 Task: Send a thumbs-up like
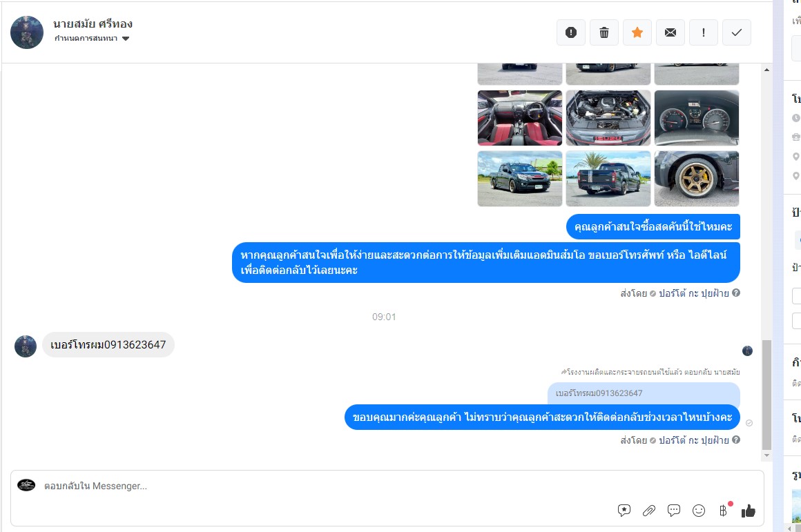[749, 511]
